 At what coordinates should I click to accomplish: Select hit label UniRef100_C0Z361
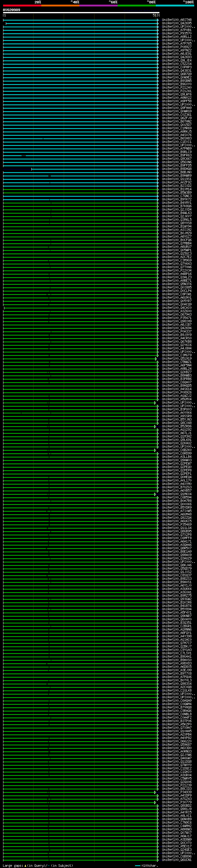177,115
